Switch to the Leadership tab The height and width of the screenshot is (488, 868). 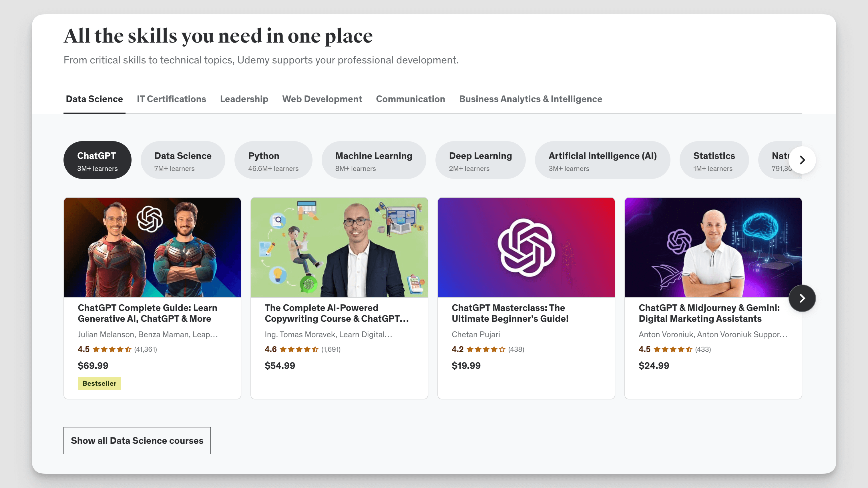244,99
